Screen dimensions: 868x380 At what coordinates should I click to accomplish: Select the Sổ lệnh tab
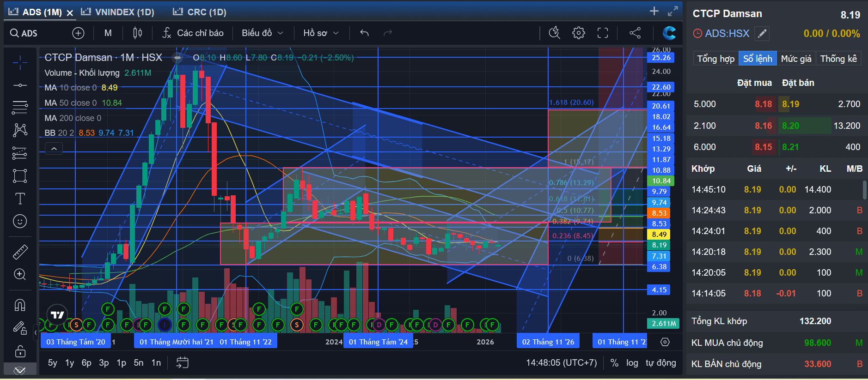pyautogui.click(x=758, y=59)
